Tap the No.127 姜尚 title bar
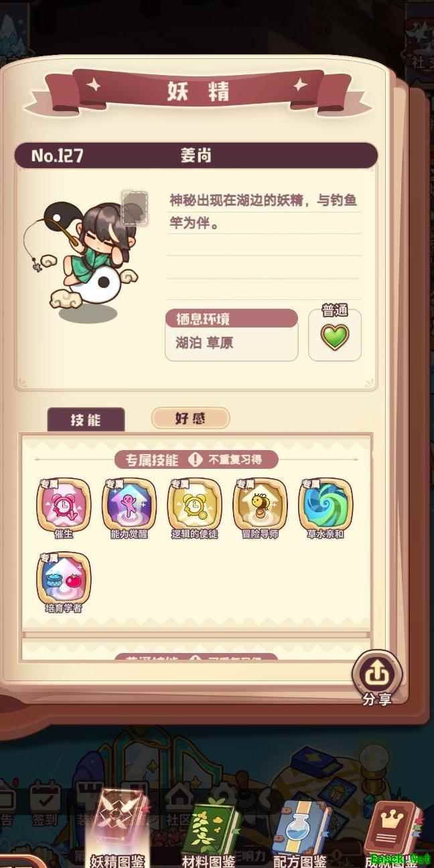The width and height of the screenshot is (434, 868). pos(196,155)
